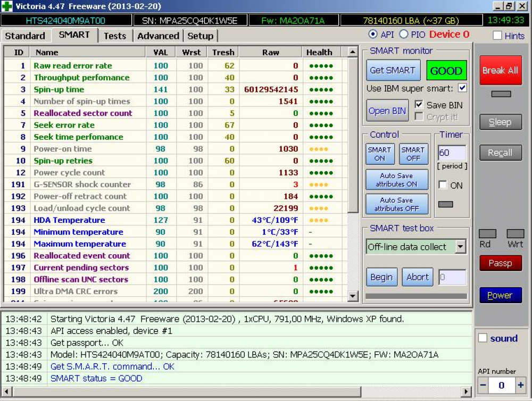The height and width of the screenshot is (401, 532).
Task: Sort by the ID column header
Action: 17,52
